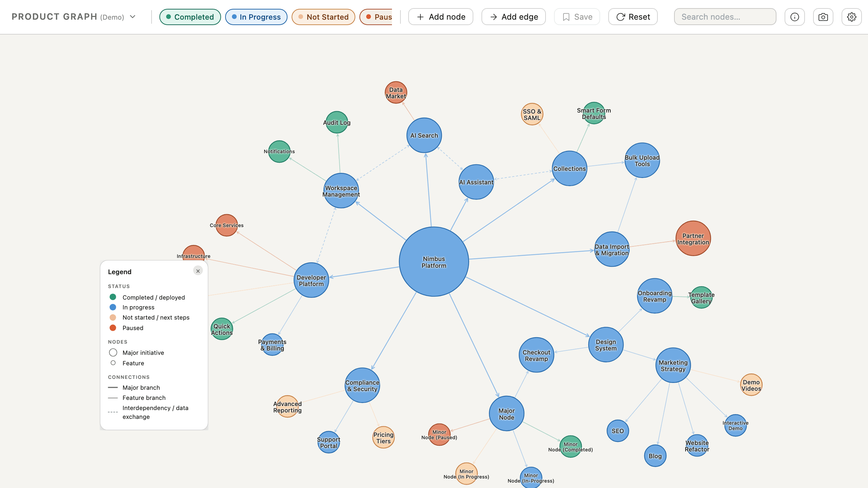This screenshot has height=488, width=868.
Task: Select the SSO & SAML node
Action: coord(532,114)
